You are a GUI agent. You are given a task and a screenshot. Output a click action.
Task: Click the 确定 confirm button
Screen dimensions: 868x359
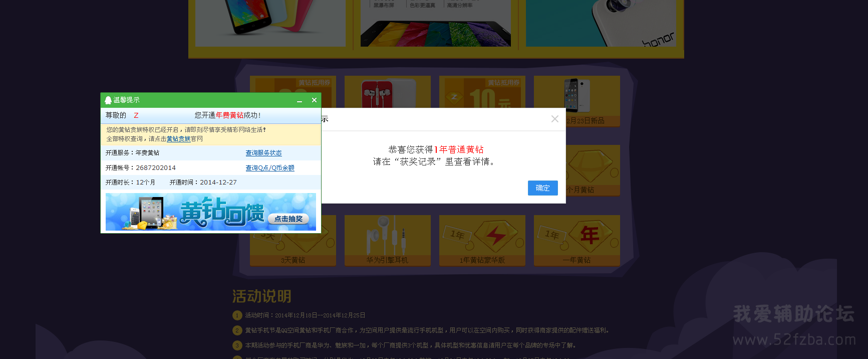click(x=542, y=188)
